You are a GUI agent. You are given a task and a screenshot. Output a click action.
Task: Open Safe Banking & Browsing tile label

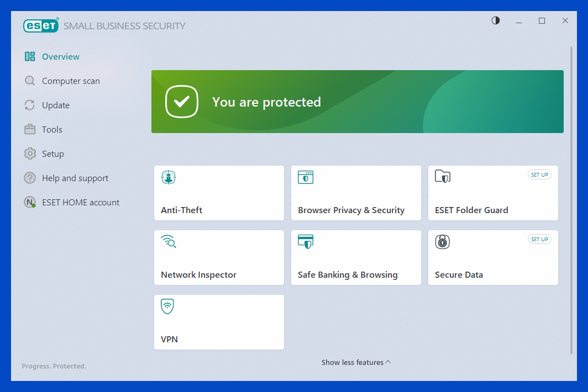point(348,275)
